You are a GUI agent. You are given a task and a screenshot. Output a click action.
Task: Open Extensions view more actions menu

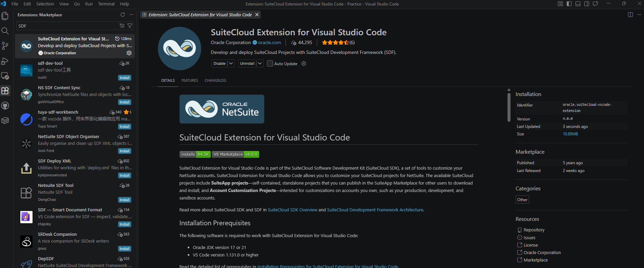131,15
